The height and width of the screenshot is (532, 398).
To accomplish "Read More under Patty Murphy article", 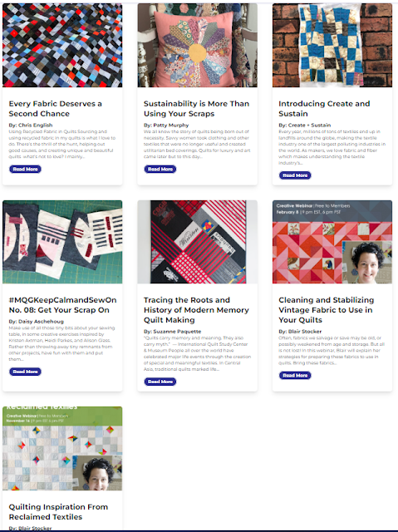I will 160,169.
